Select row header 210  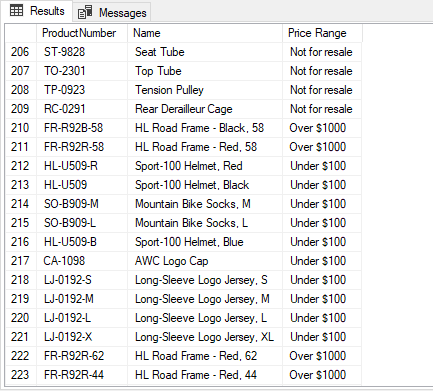[x=21, y=128]
